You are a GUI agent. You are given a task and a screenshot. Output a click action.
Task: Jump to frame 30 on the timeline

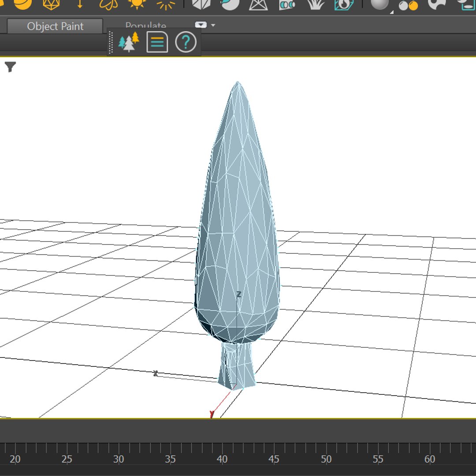click(x=119, y=459)
